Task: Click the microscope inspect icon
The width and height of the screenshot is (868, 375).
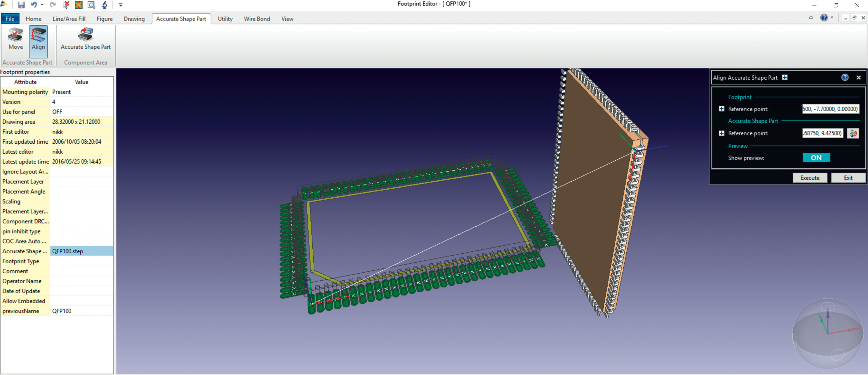Action: (x=105, y=5)
